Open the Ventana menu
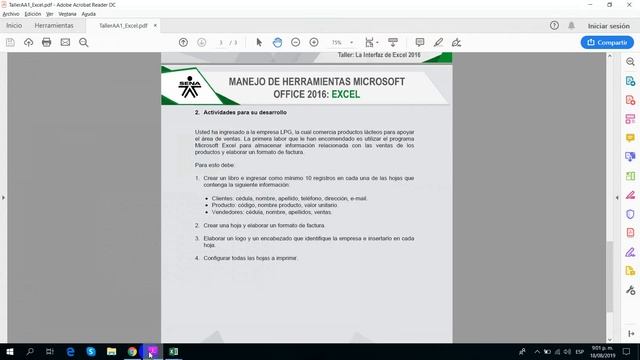Screen dimensions: 640x360 [67, 14]
